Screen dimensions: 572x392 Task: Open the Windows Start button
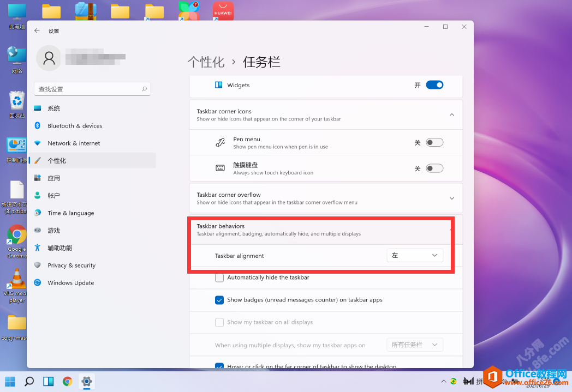10,382
